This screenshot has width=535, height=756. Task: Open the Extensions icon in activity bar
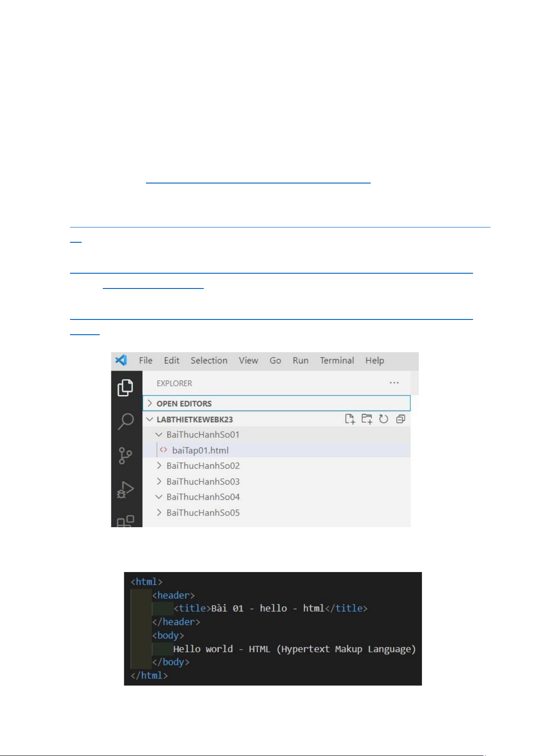click(125, 521)
